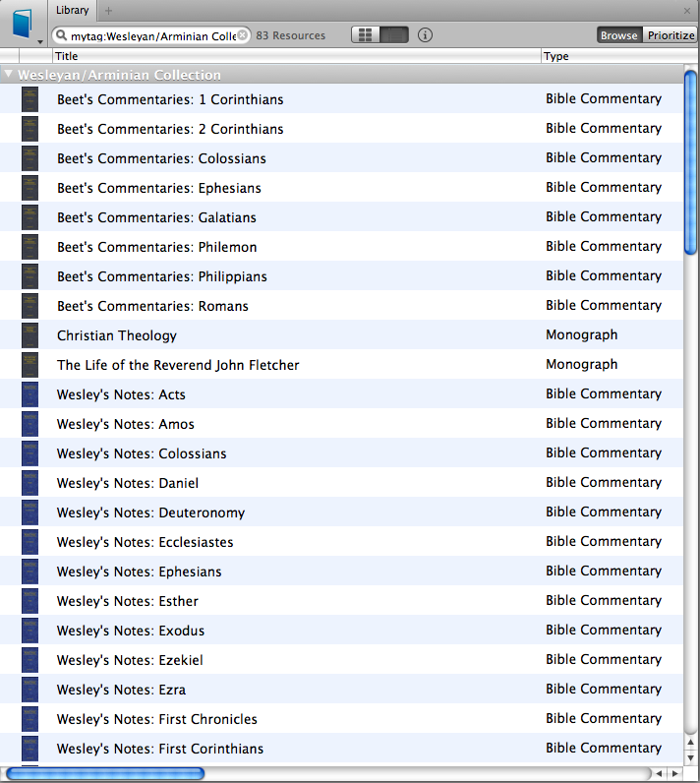The width and height of the screenshot is (700, 783).
Task: Add a new tab with plus
Action: pos(108,10)
